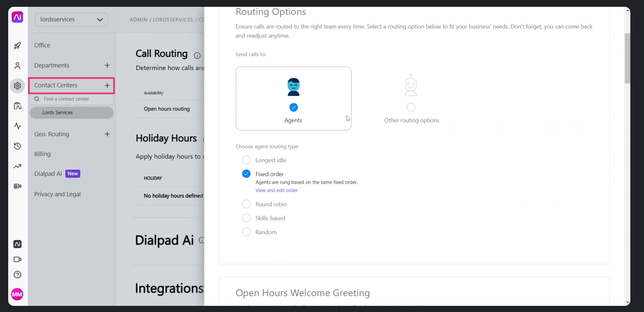Select Lords Services contact center
This screenshot has height=312, width=644.
pos(71,113)
